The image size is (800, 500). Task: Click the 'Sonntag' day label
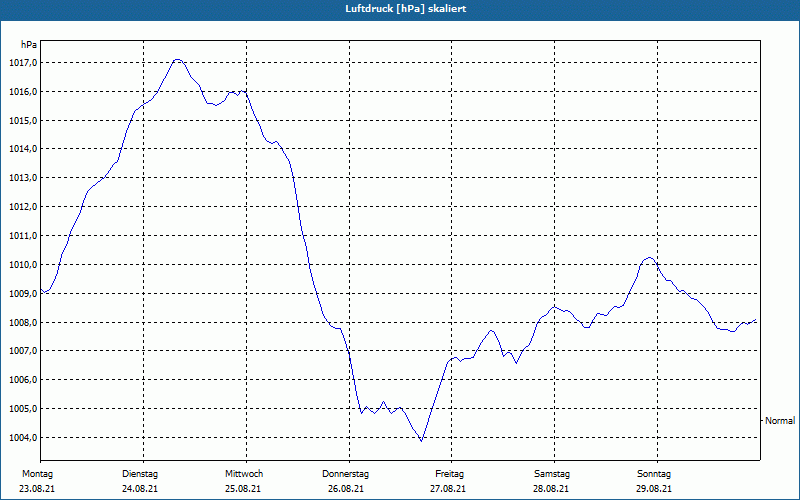(x=654, y=474)
